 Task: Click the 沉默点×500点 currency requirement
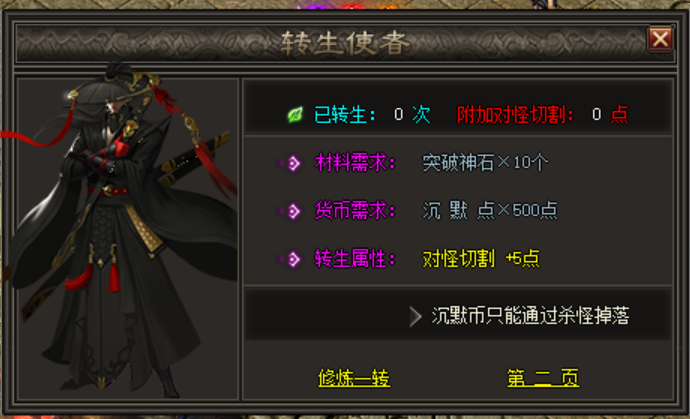point(490,211)
